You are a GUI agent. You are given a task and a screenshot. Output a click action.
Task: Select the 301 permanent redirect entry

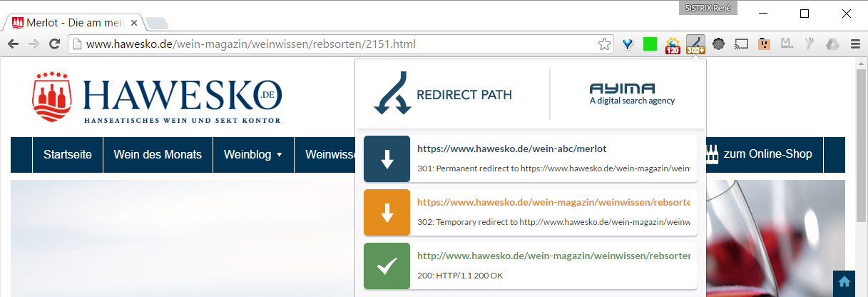click(530, 158)
